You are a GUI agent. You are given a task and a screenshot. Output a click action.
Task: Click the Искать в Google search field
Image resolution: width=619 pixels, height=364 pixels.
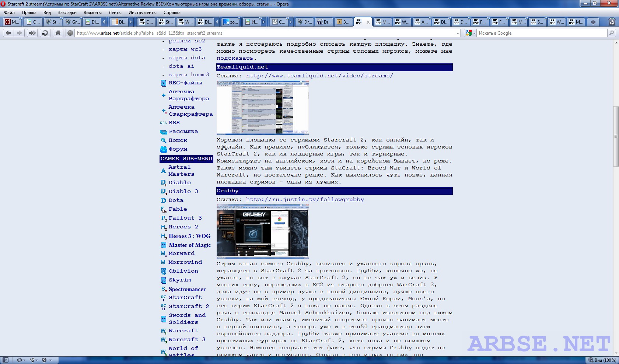click(542, 33)
